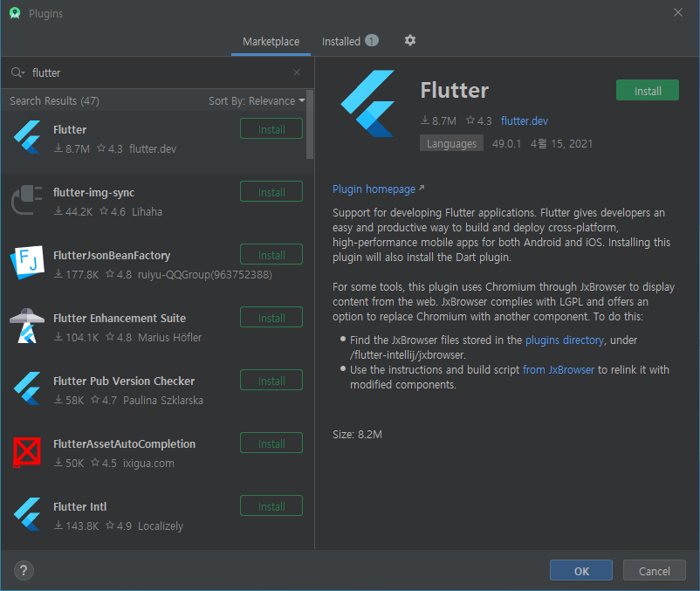The width and height of the screenshot is (700, 591).
Task: Select the Flutter Intl list entry name
Action: tap(80, 507)
